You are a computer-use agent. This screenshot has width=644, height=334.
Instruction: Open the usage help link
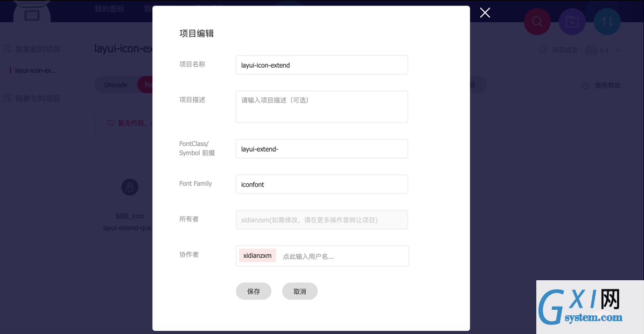point(607,86)
